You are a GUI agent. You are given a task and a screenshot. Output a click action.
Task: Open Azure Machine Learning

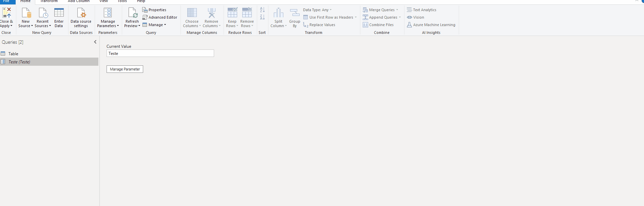[431, 25]
